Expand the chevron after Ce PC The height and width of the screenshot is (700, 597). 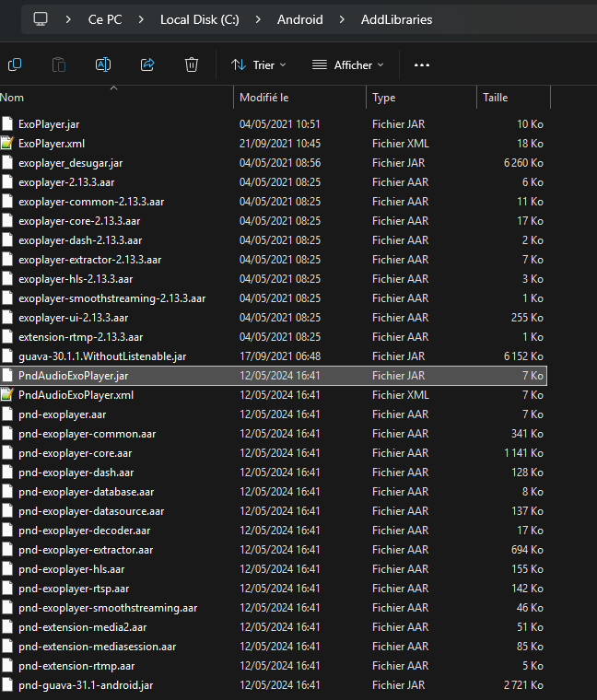141,19
